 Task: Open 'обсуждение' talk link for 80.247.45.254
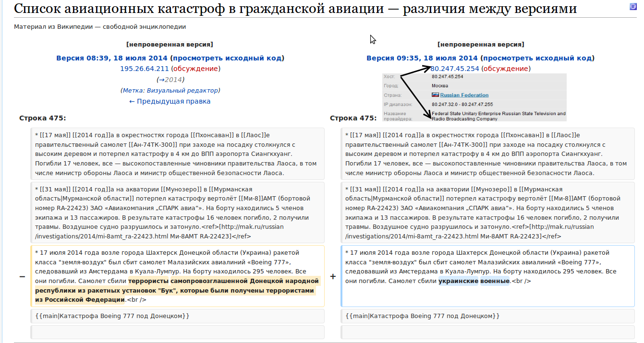[506, 69]
